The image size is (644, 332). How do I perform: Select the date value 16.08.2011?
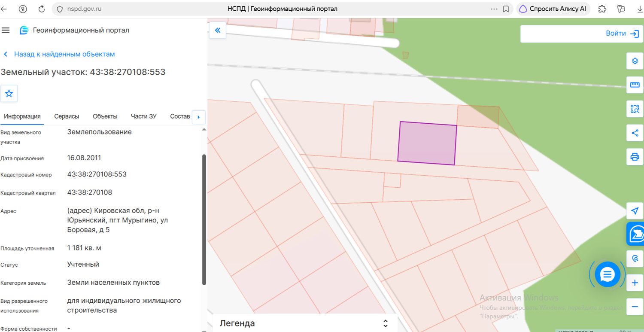point(84,158)
